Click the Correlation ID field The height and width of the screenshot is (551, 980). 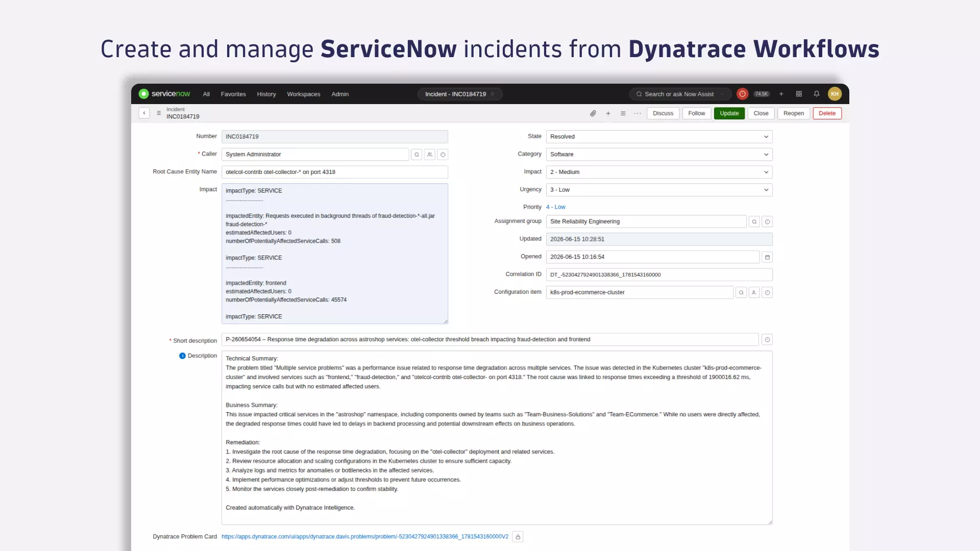[659, 274]
